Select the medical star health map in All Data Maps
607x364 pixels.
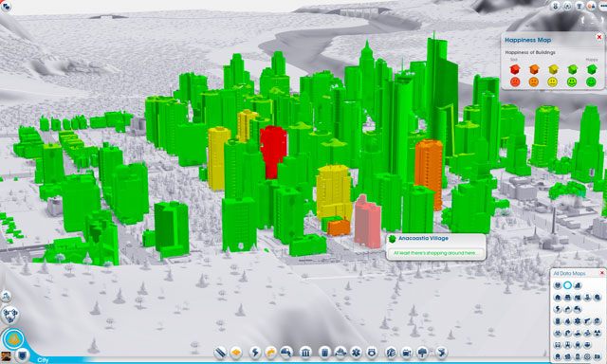(578, 321)
